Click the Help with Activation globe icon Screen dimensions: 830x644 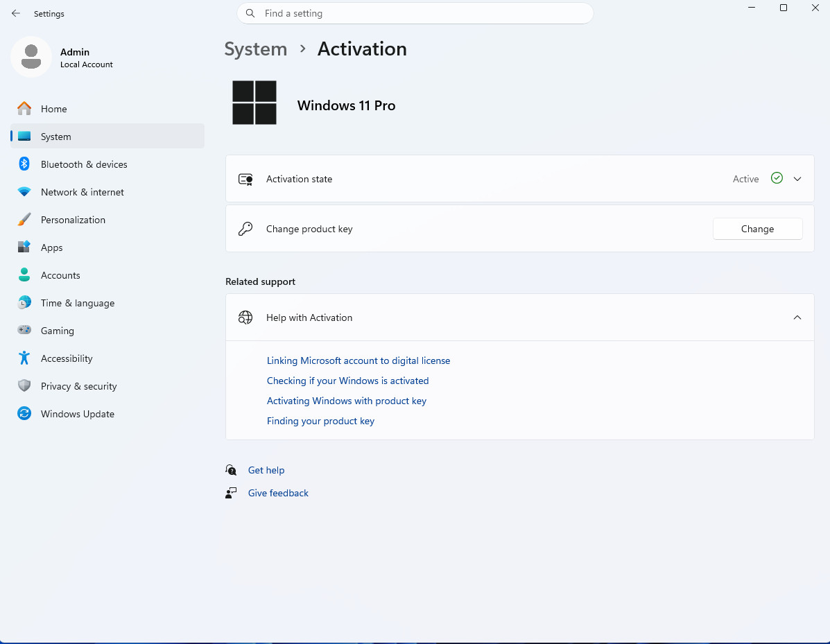245,317
